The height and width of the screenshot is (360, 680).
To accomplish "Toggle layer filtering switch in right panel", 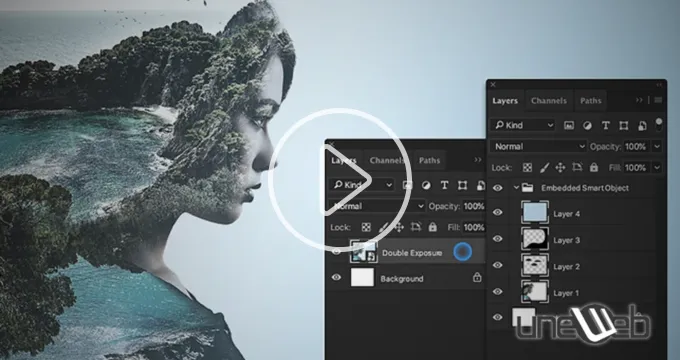I will pos(659,124).
